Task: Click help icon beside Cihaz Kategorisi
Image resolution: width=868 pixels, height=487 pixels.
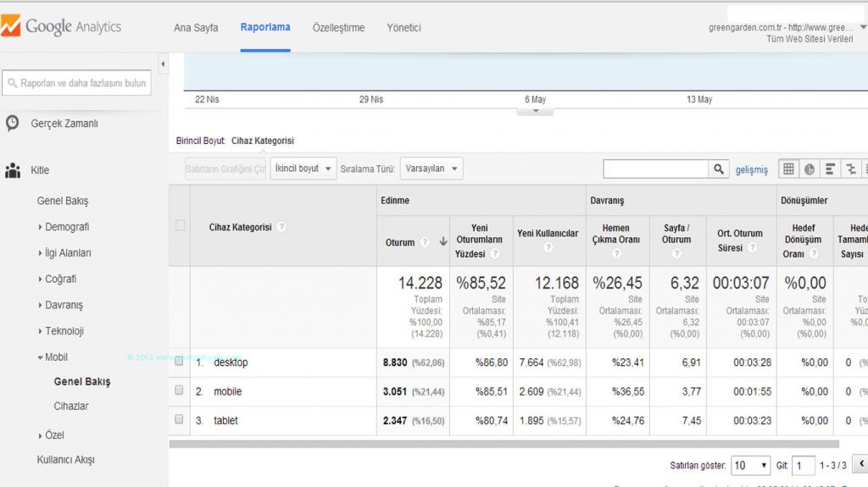Action: [281, 227]
